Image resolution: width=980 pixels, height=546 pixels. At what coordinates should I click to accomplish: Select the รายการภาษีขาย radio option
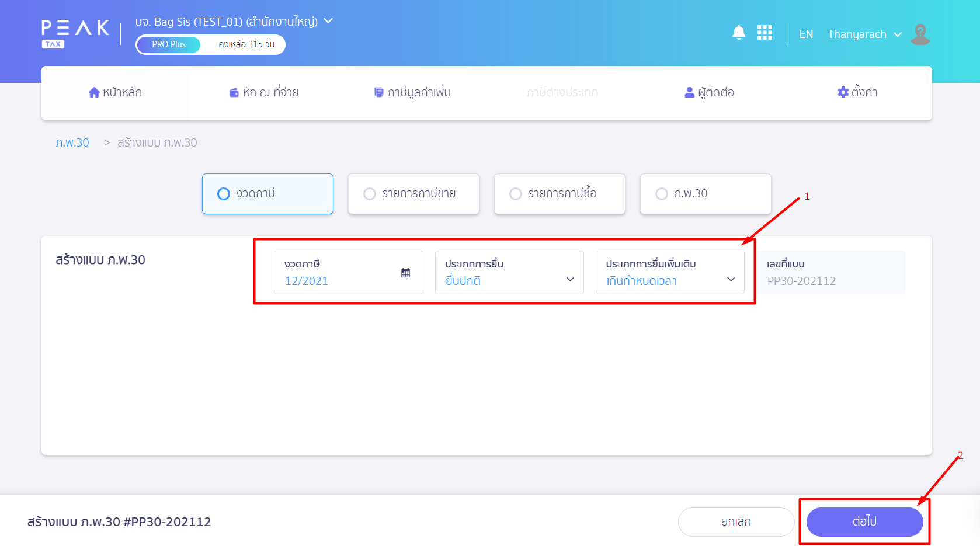(x=370, y=194)
